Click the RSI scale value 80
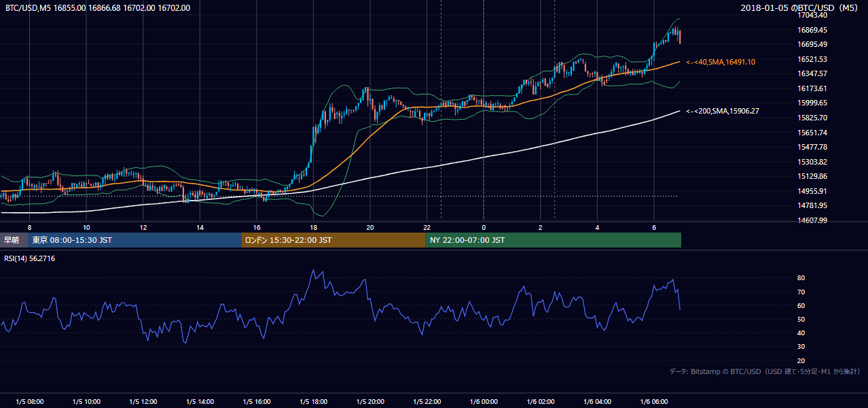 (801, 278)
